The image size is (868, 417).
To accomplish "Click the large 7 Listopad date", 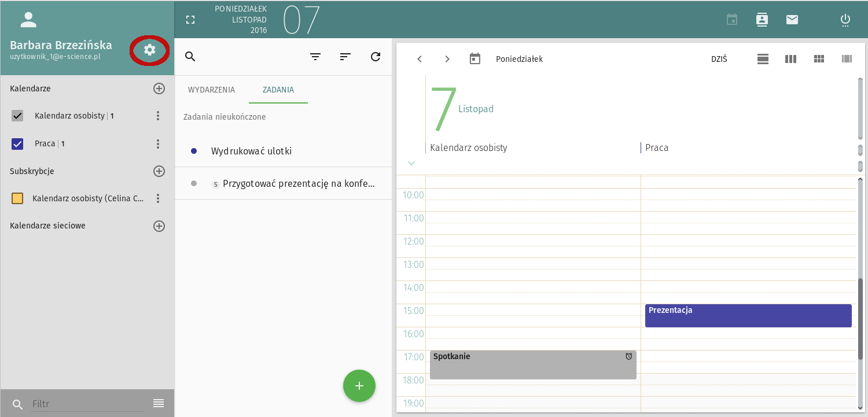I will coord(461,109).
